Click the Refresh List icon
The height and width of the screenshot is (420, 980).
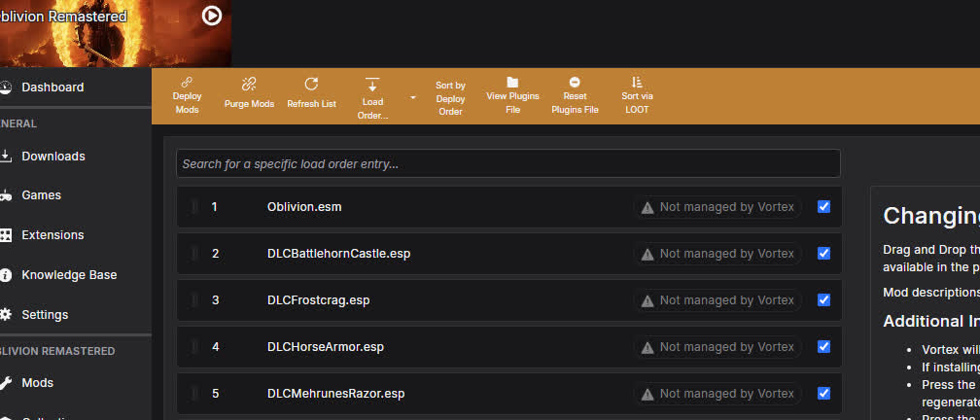[311, 84]
